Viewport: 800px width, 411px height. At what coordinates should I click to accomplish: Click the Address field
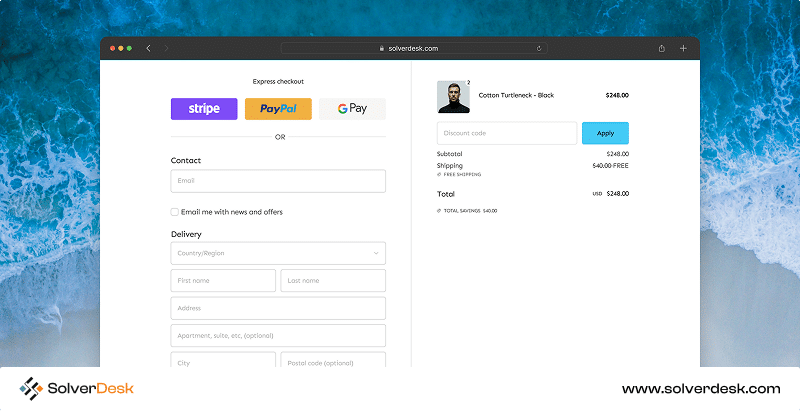(278, 308)
